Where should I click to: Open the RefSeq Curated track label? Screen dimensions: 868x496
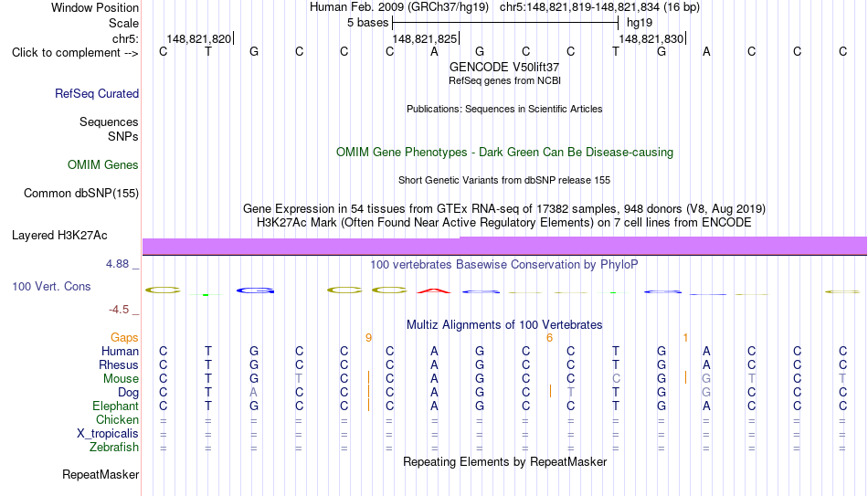(x=96, y=93)
